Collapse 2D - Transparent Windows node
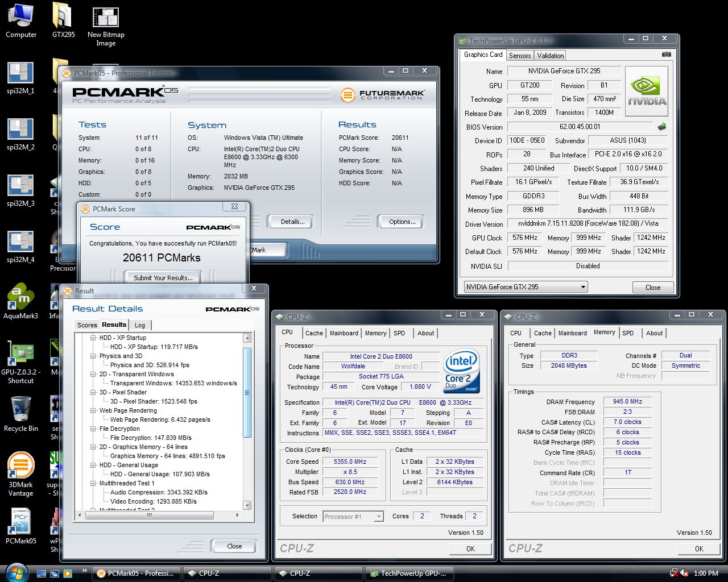Screen dimensions: 728x582 pyautogui.click(x=93, y=374)
